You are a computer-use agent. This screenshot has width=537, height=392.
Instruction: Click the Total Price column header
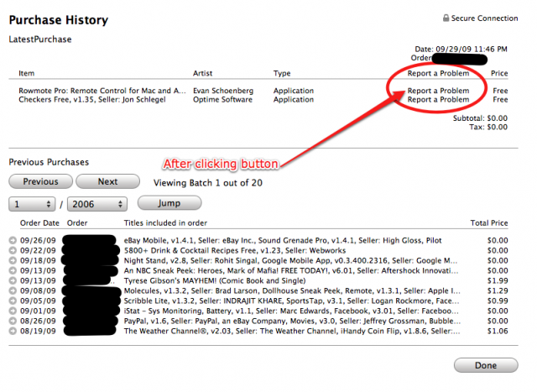(x=489, y=223)
